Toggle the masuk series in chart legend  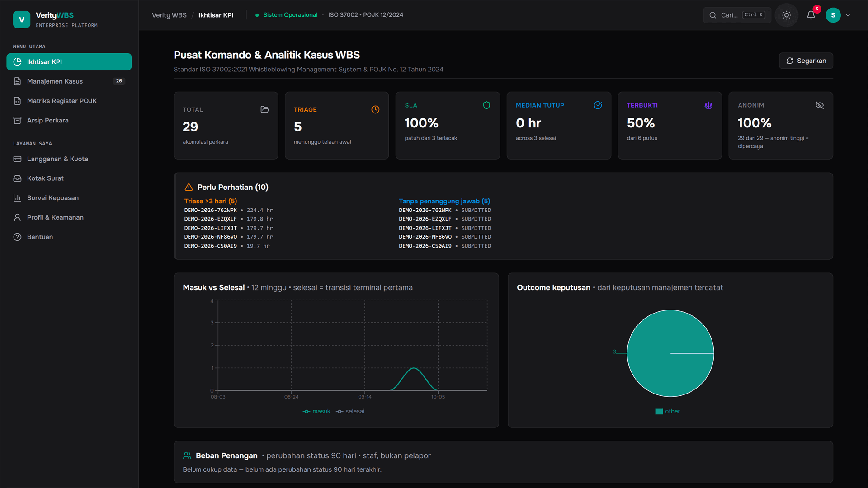tap(316, 411)
